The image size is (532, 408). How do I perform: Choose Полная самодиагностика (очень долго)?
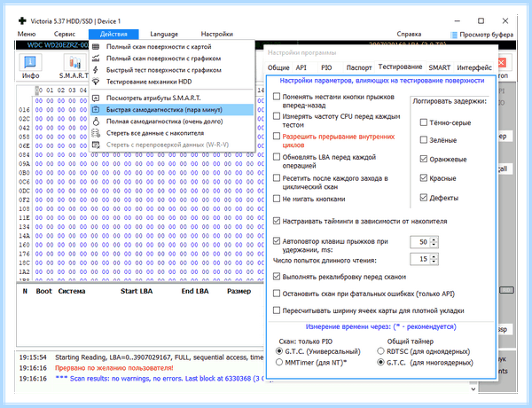tap(172, 122)
